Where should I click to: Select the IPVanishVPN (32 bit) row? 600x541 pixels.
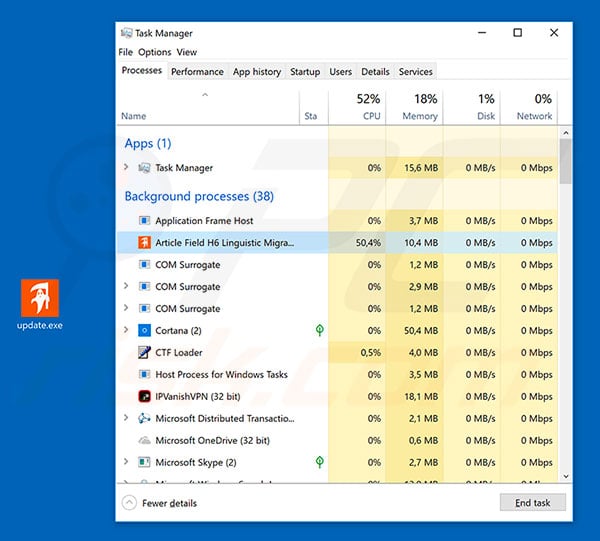tap(337, 396)
